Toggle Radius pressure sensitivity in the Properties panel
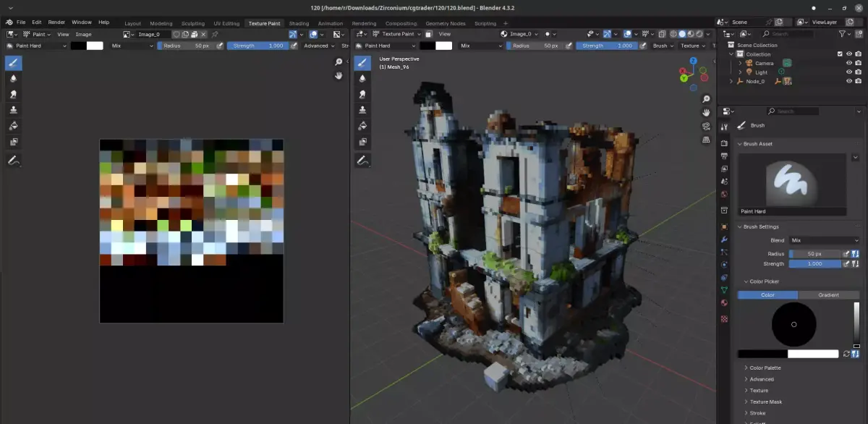This screenshot has width=868, height=424. click(846, 254)
